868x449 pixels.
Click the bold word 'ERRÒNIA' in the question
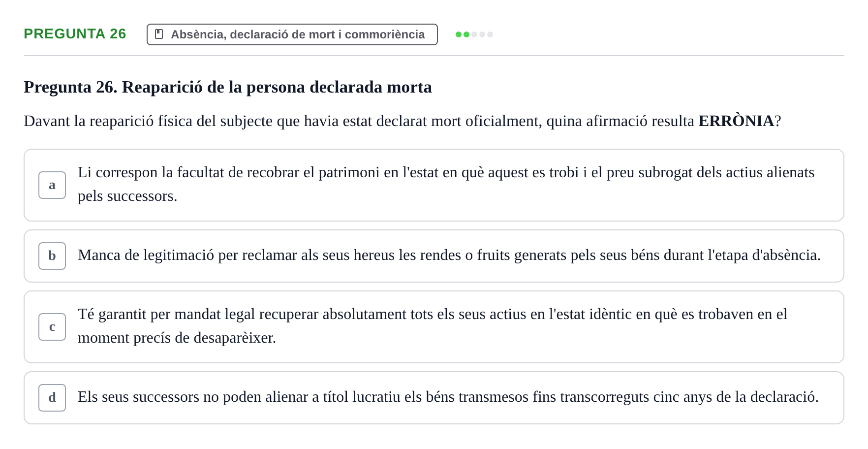click(736, 121)
